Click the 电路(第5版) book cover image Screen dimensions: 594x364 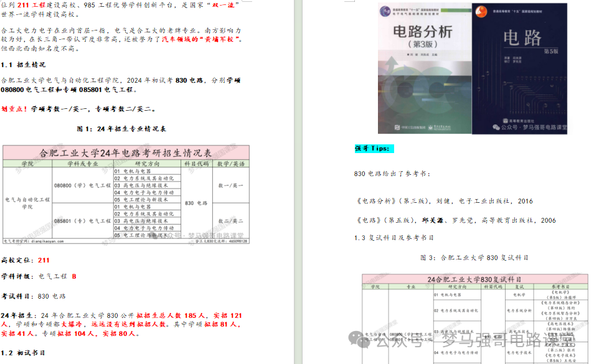[x=523, y=68]
